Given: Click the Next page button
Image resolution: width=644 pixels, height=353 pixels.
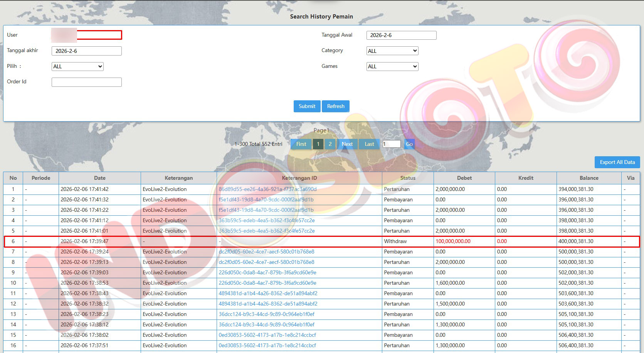Looking at the screenshot, I should [x=347, y=144].
